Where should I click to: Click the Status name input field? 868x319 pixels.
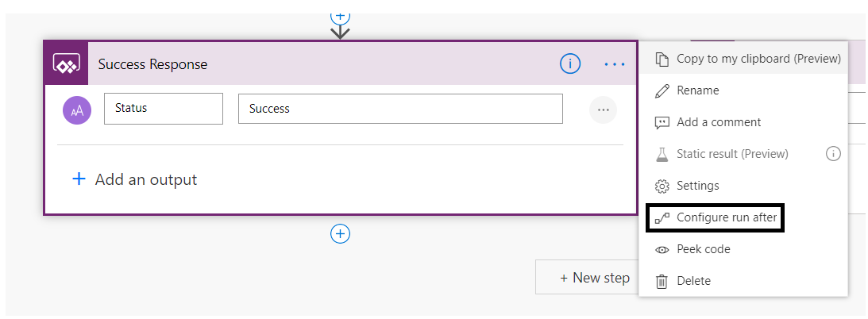(164, 109)
